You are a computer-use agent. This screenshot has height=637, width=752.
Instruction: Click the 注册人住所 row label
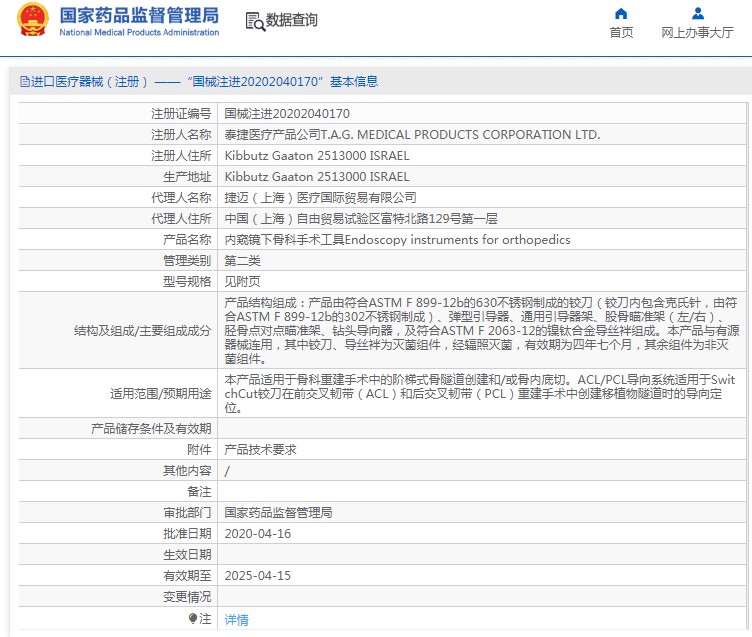tap(181, 156)
